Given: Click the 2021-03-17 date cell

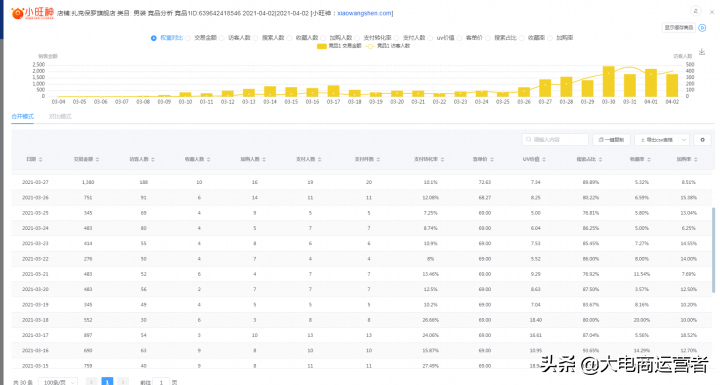Looking at the screenshot, I should [x=35, y=335].
